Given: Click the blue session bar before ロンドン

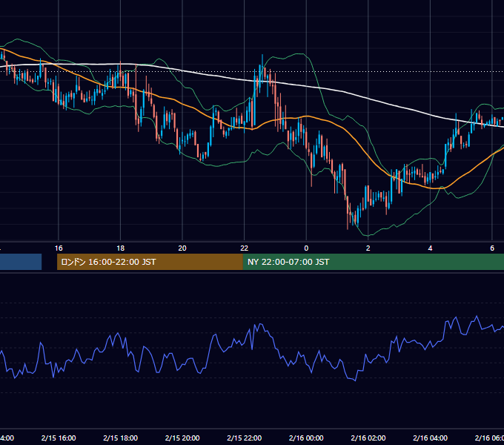Looking at the screenshot, I should [x=21, y=262].
